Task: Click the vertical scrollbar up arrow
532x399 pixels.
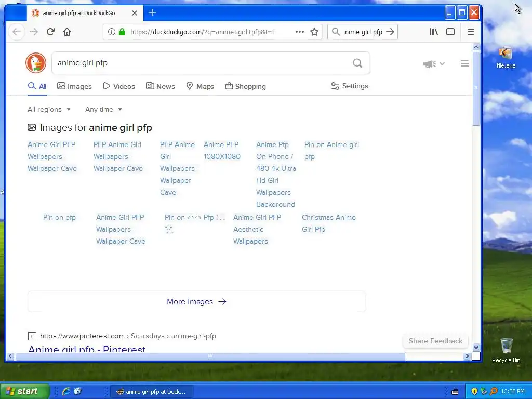Action: tap(476, 47)
